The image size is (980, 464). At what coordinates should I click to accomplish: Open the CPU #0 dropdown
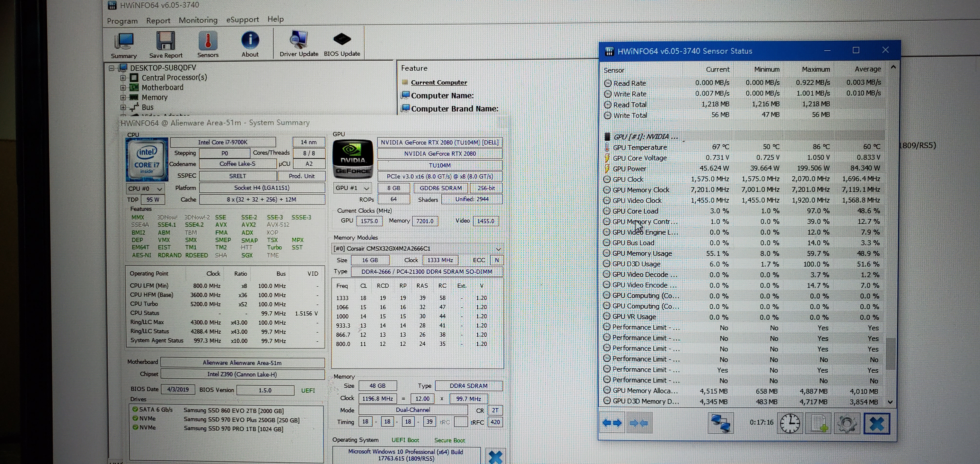click(x=145, y=188)
